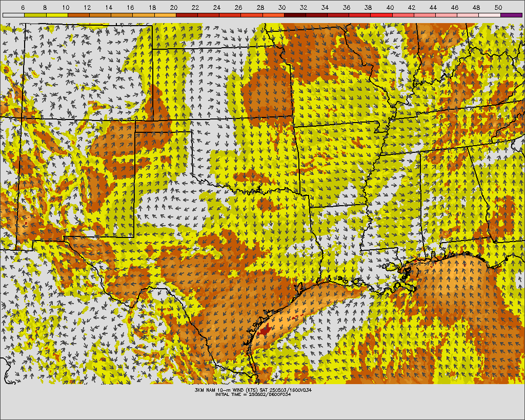The image size is (525, 420).
Task: Click the legend label "28"
Action: point(260,7)
